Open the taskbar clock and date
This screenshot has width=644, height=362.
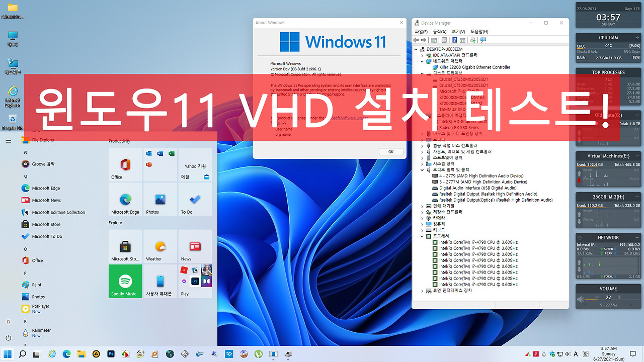pyautogui.click(x=608, y=354)
